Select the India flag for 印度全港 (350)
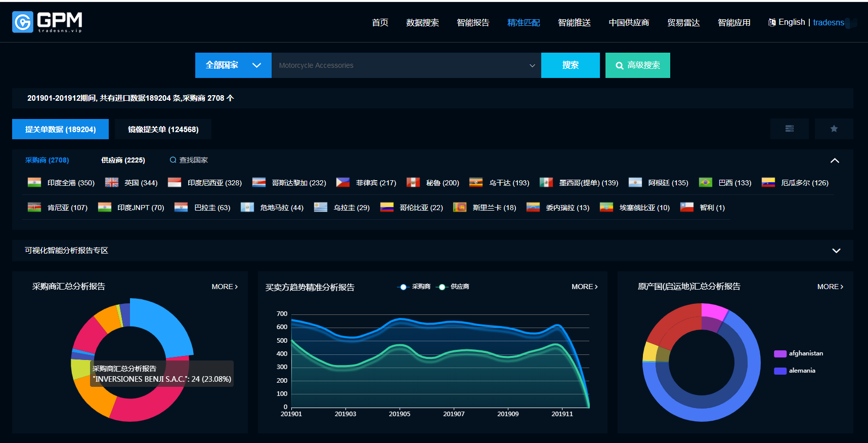 [34, 182]
